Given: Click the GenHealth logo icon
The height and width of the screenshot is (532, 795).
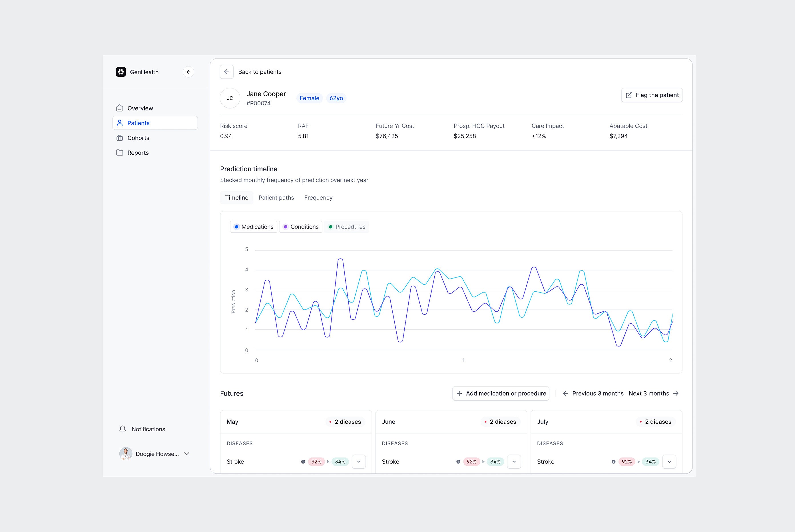Looking at the screenshot, I should pos(121,72).
